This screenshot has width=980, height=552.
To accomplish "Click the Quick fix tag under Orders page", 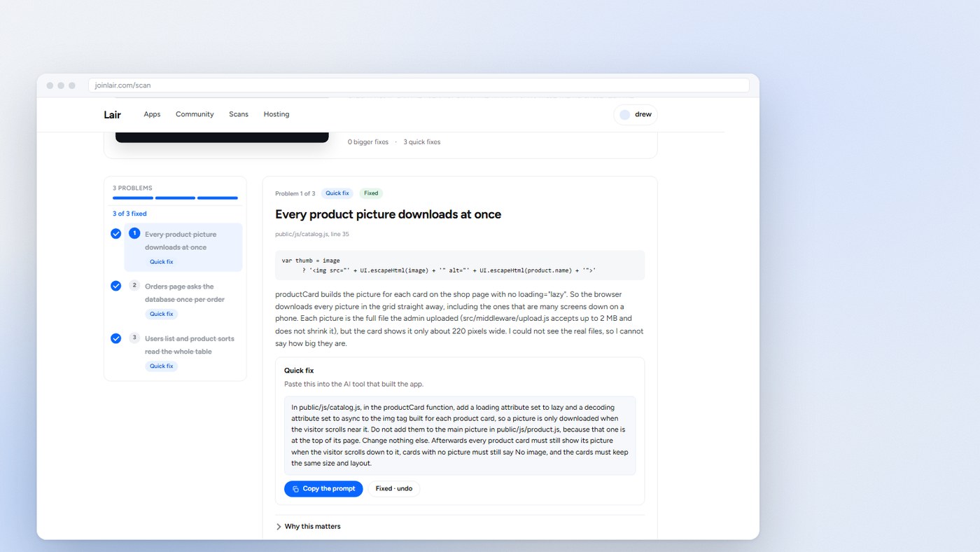I will 162,314.
